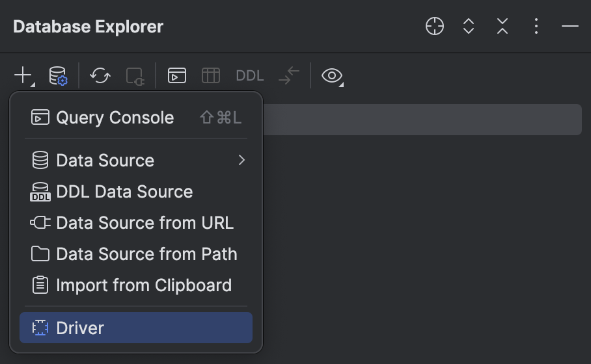Screen dimensions: 591x364
Task: Open the three-dot Options menu
Action: [536, 26]
